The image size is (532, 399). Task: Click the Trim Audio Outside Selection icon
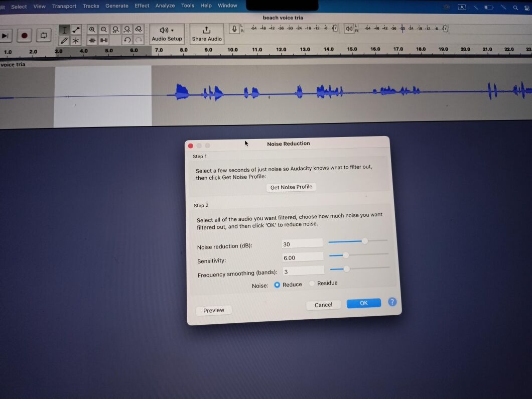coord(92,40)
